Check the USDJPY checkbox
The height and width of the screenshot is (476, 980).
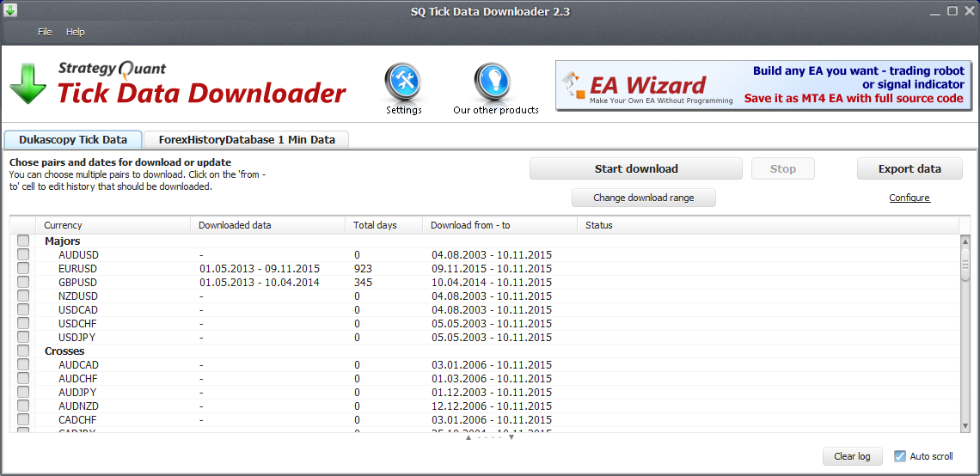pos(23,338)
